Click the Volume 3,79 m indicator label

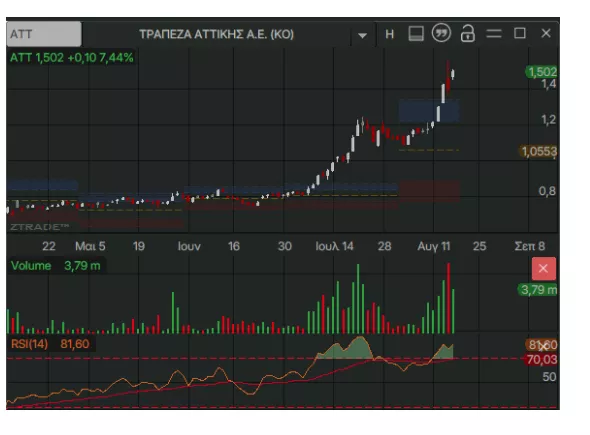[x=56, y=266]
